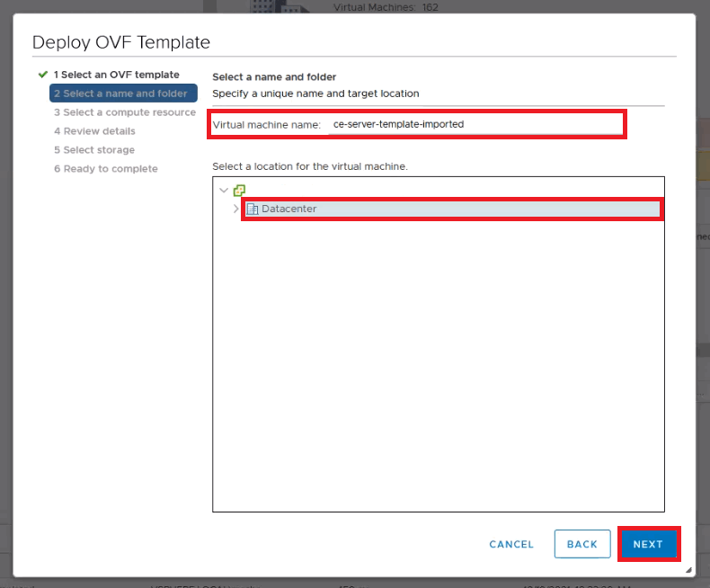Select step 6 Ready to complete
The width and height of the screenshot is (710, 588).
[x=106, y=168]
